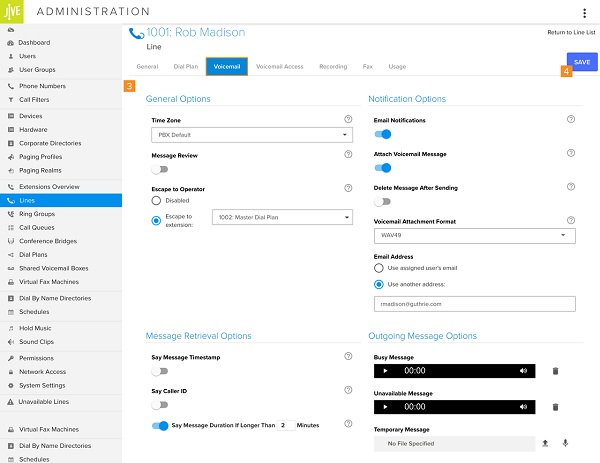Open the Time Zone dropdown

(251, 134)
